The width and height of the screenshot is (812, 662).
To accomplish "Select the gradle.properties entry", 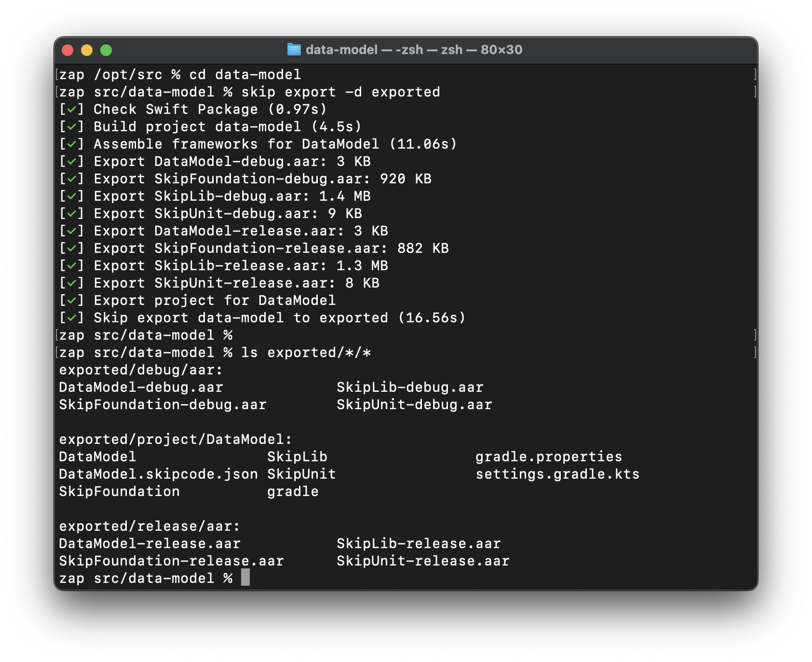I will (x=549, y=456).
